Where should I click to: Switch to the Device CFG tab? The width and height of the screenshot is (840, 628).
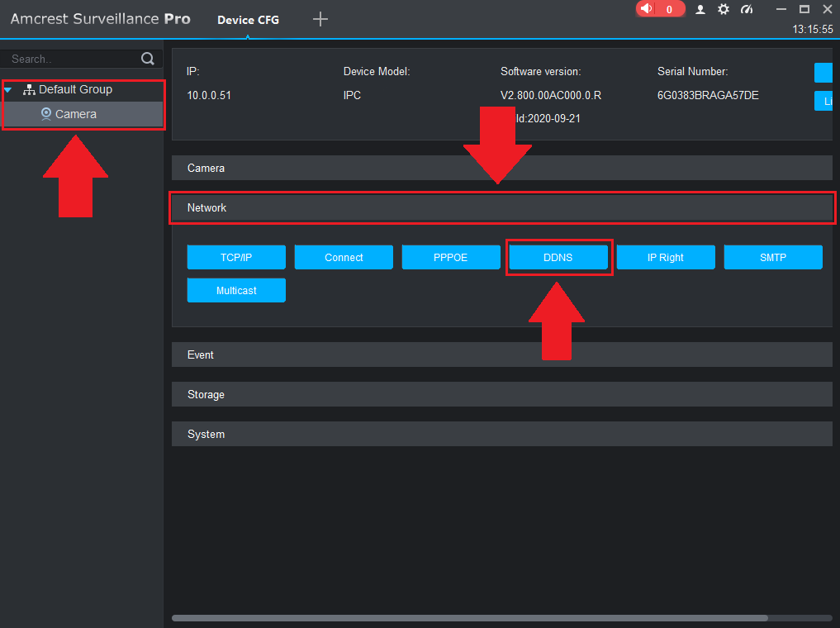248,20
